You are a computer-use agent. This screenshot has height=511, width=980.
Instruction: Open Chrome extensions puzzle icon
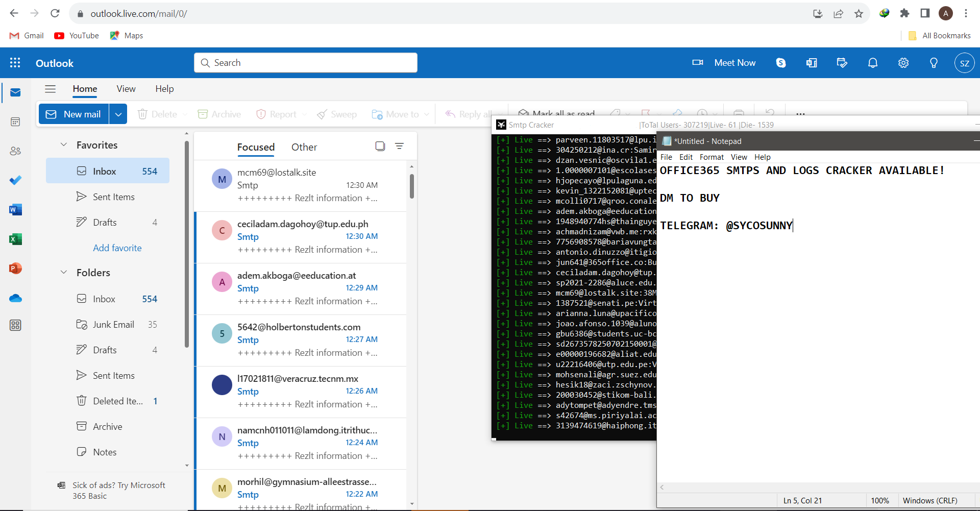(x=904, y=14)
